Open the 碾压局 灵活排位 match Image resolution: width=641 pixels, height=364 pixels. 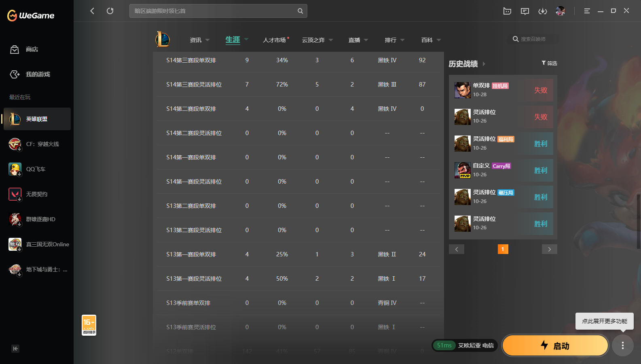[x=503, y=197]
